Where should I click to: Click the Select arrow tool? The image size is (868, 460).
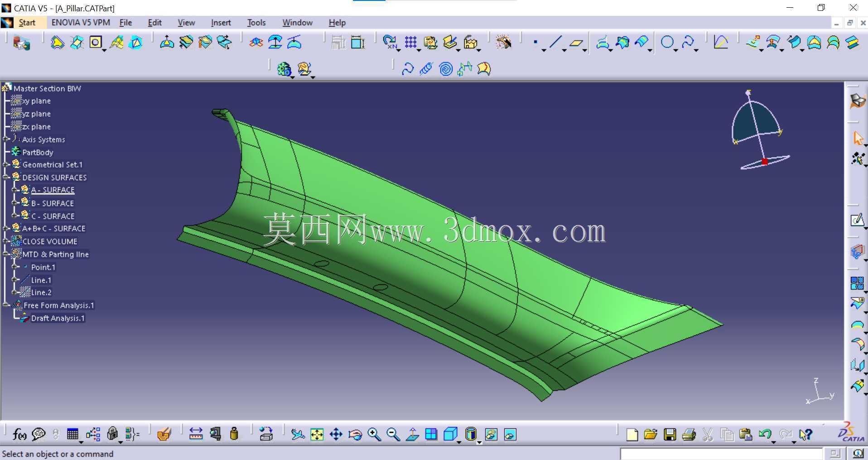(x=858, y=138)
